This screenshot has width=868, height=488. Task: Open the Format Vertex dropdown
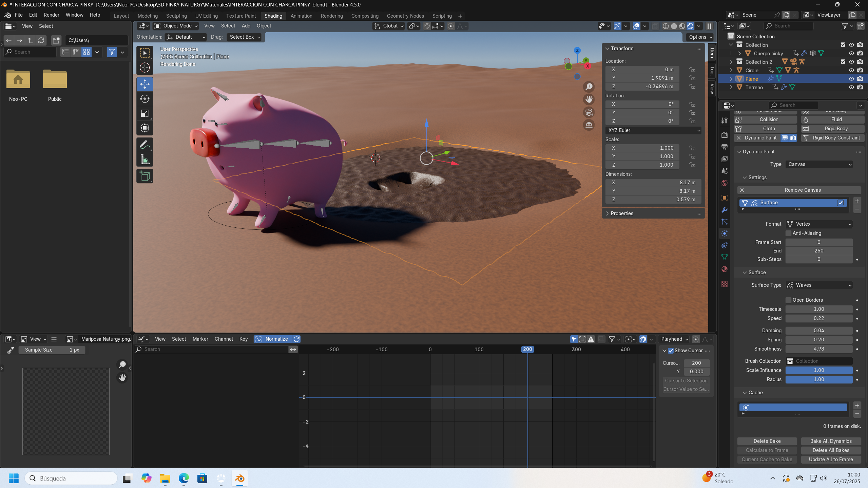click(x=819, y=224)
